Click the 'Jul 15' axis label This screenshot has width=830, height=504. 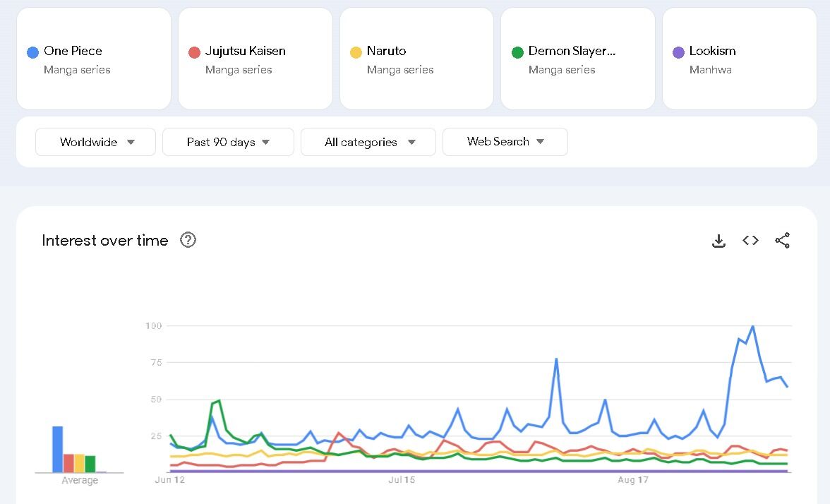pos(402,480)
